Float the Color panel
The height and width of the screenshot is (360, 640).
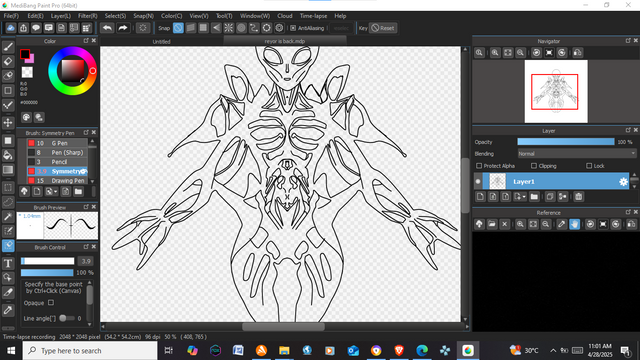point(86,41)
